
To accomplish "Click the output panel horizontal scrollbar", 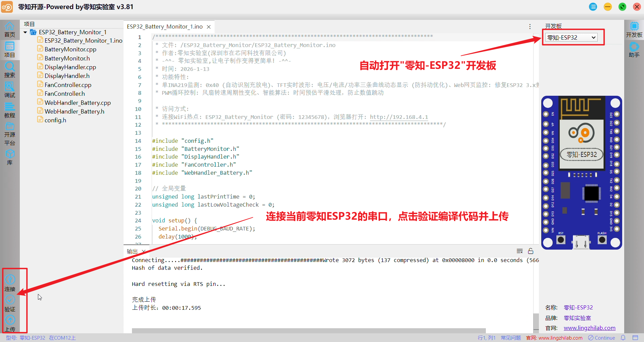I will [309, 331].
